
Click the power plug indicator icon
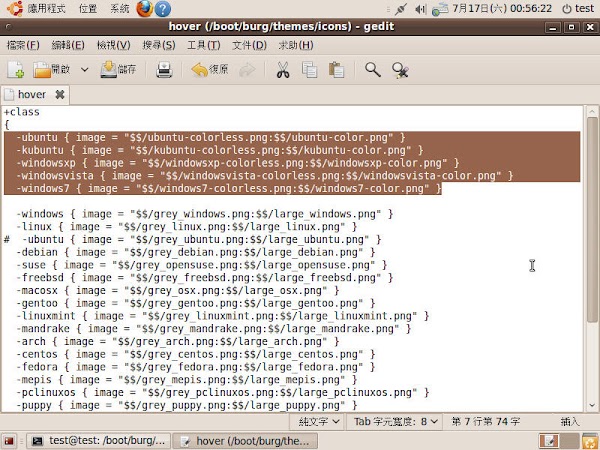click(400, 9)
